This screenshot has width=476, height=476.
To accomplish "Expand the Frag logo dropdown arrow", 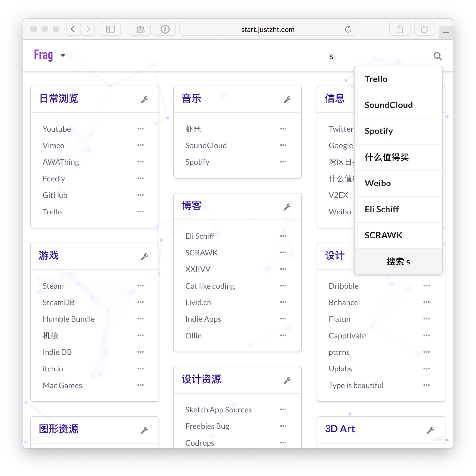I will [x=63, y=56].
